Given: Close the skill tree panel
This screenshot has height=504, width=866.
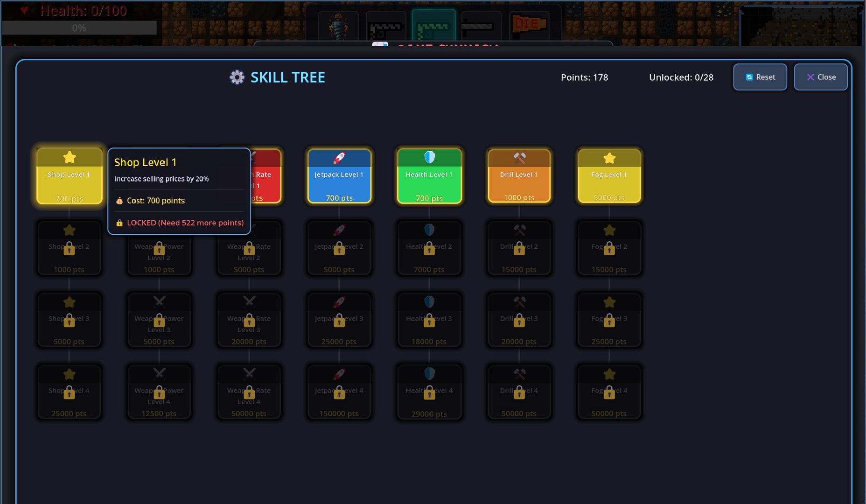Looking at the screenshot, I should click(x=821, y=77).
